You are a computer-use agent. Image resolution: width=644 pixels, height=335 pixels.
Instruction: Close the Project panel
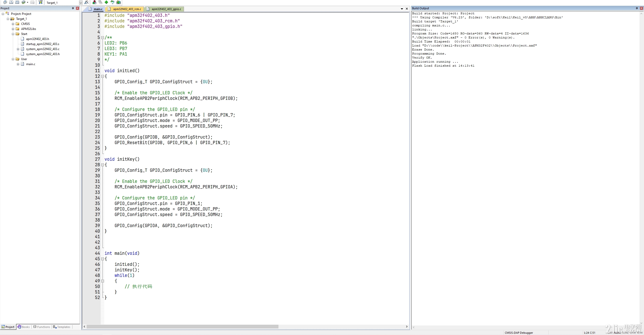[78, 8]
